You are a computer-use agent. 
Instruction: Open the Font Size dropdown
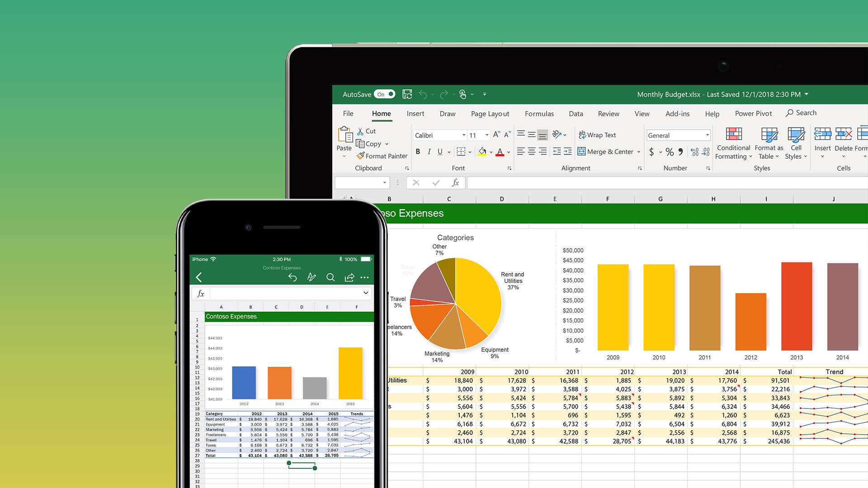[x=483, y=135]
